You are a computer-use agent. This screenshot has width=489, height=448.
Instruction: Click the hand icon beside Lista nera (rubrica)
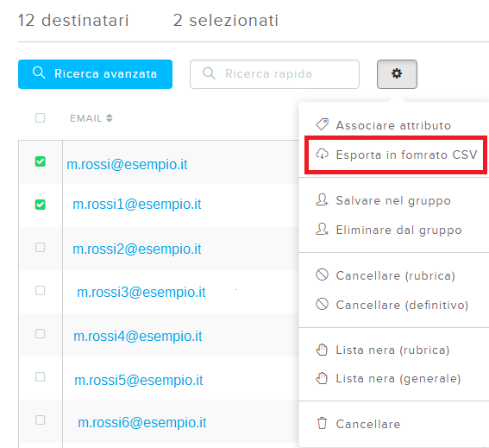coord(323,350)
